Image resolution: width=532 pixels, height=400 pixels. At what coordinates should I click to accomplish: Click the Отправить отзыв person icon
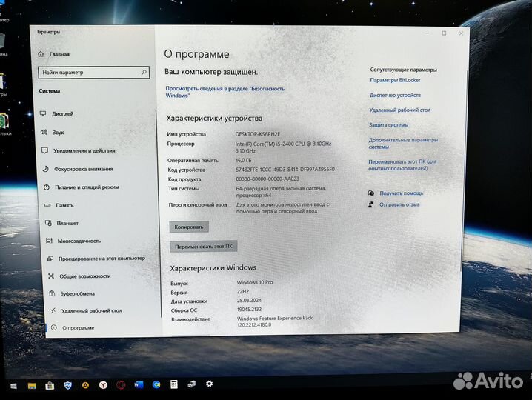pos(370,204)
